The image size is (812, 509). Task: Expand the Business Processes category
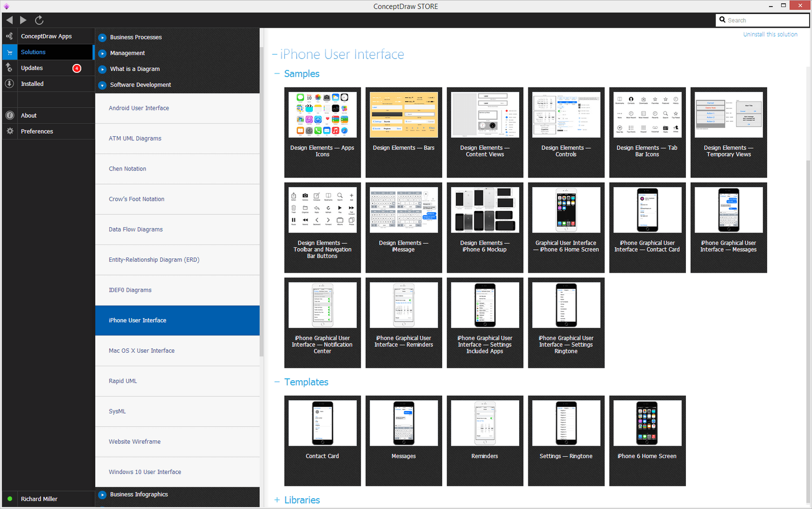[102, 37]
